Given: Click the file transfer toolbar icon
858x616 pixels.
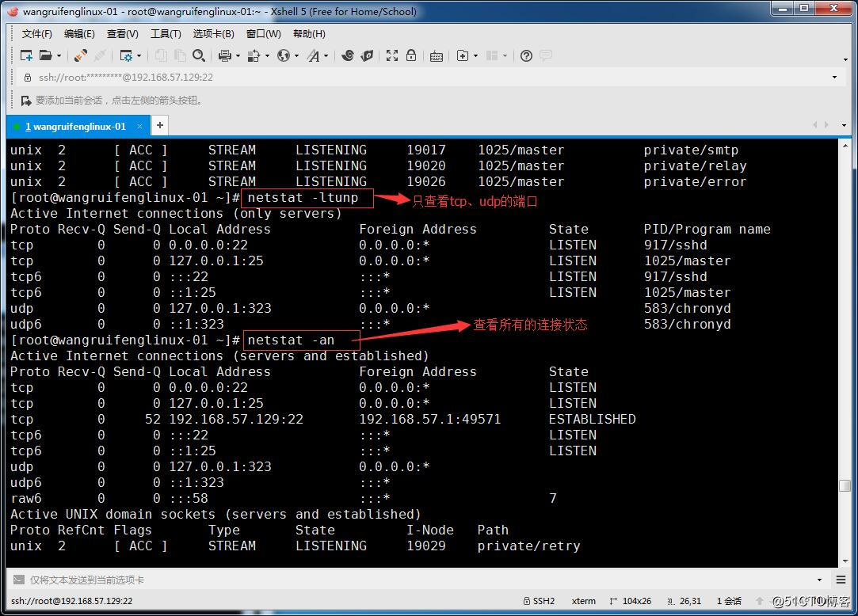Looking at the screenshot, I should [x=254, y=55].
